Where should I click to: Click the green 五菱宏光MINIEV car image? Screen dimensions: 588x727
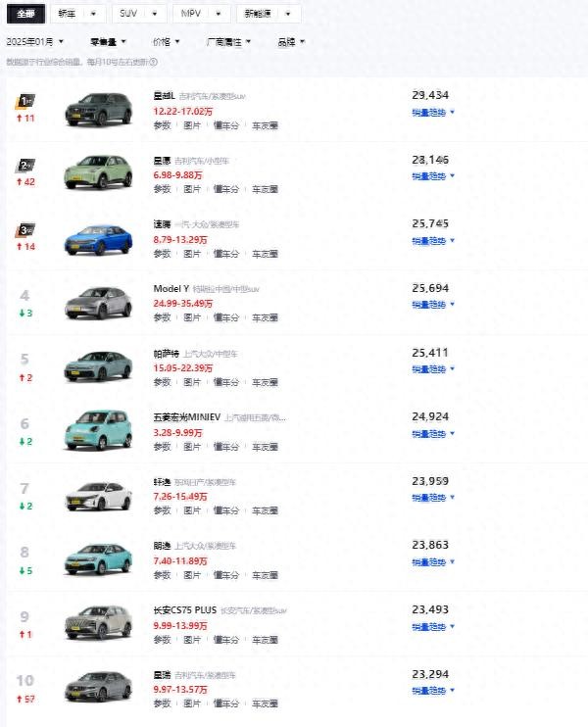97,431
